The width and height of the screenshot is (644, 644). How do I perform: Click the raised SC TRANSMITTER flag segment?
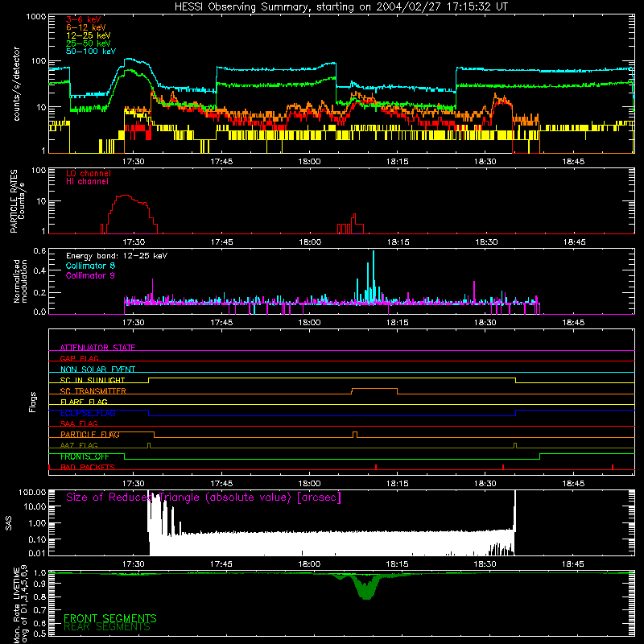click(x=374, y=389)
